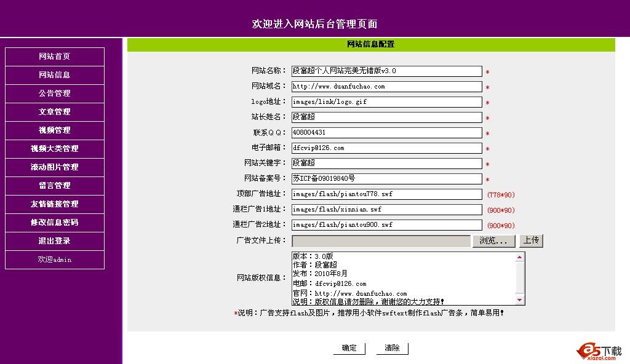Focus the 网站备案号 field
This screenshot has width=630, height=364.
tap(386, 179)
